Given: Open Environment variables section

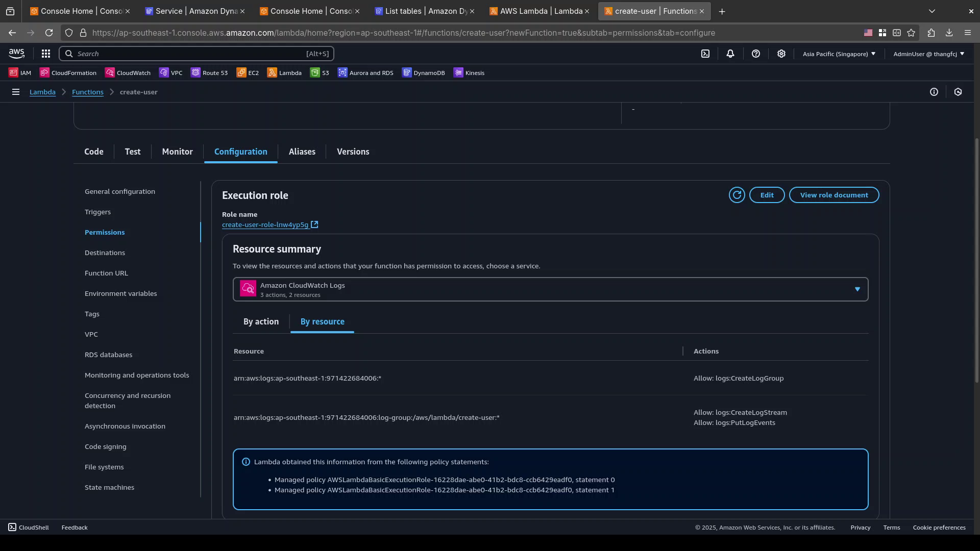Looking at the screenshot, I should coord(121,294).
